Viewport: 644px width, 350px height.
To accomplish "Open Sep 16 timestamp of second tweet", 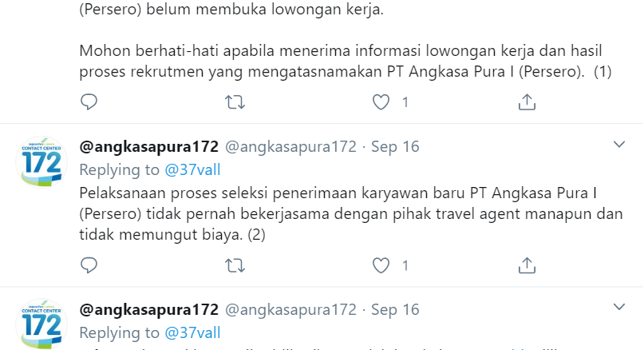I will point(395,147).
